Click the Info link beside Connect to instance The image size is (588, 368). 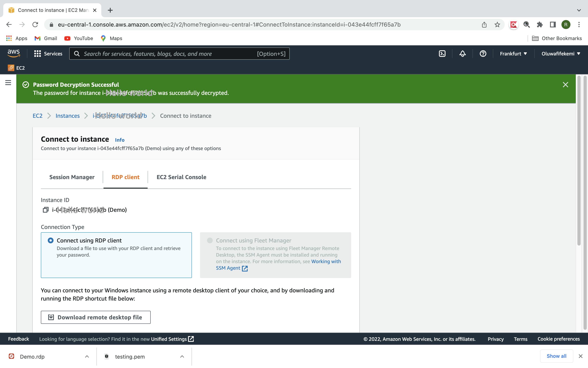point(120,140)
